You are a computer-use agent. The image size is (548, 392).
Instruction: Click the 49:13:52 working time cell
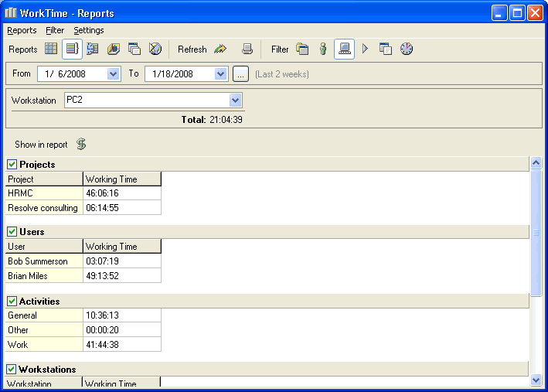(x=122, y=276)
